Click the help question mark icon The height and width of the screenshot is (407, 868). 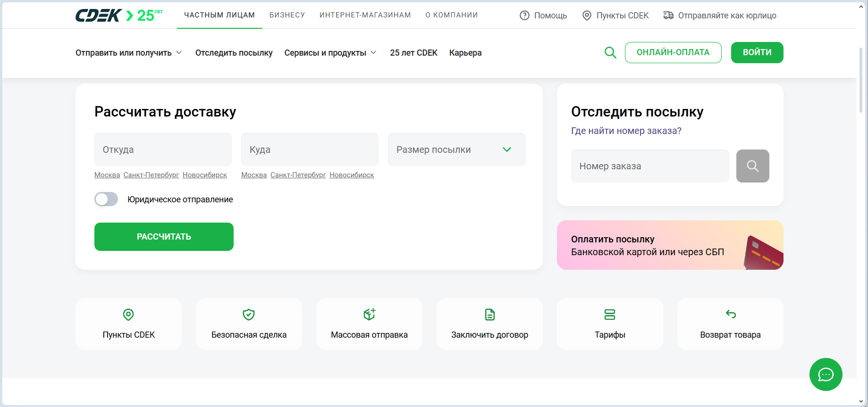pyautogui.click(x=524, y=16)
